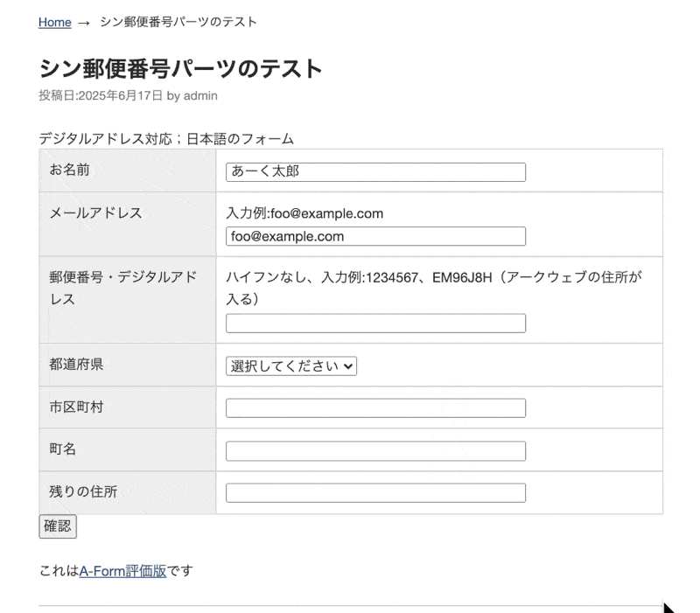Viewport: 700px width, 613px height.
Task: Click the シン郵便番号パーツのテスト page heading
Action: (181, 69)
